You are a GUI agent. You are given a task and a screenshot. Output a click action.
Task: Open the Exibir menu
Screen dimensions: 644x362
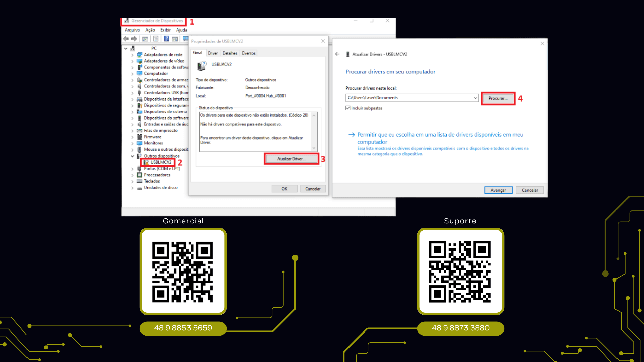point(166,30)
